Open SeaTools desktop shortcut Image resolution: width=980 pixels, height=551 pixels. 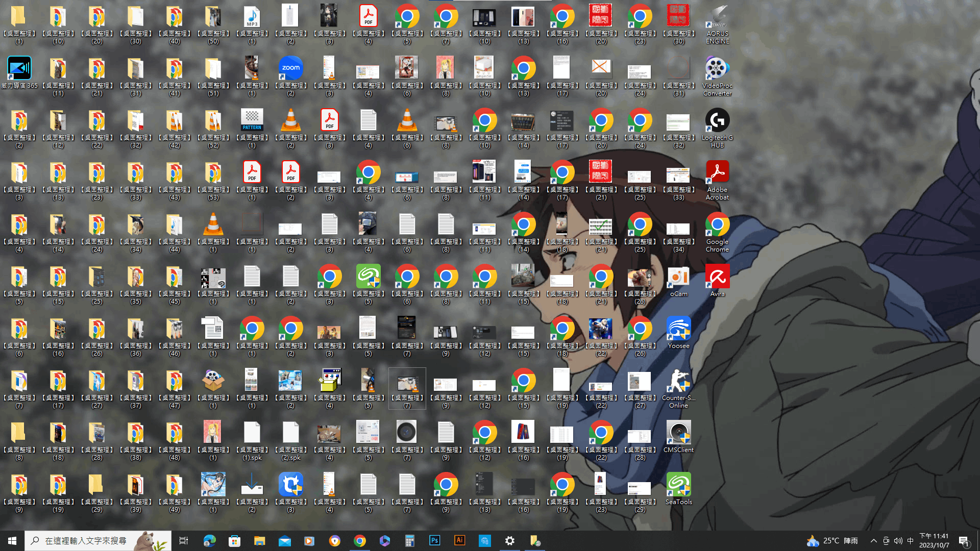pos(678,485)
